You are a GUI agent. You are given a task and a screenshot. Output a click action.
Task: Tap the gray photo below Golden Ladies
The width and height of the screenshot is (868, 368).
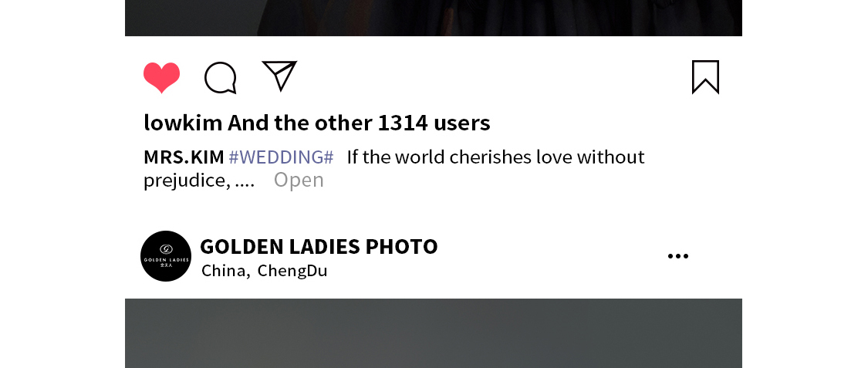pyautogui.click(x=434, y=333)
